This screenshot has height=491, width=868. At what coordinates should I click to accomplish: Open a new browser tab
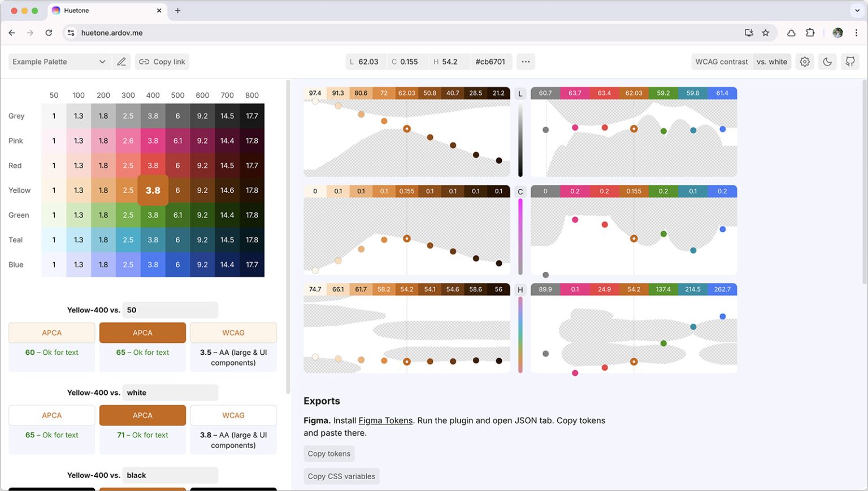[x=177, y=11]
